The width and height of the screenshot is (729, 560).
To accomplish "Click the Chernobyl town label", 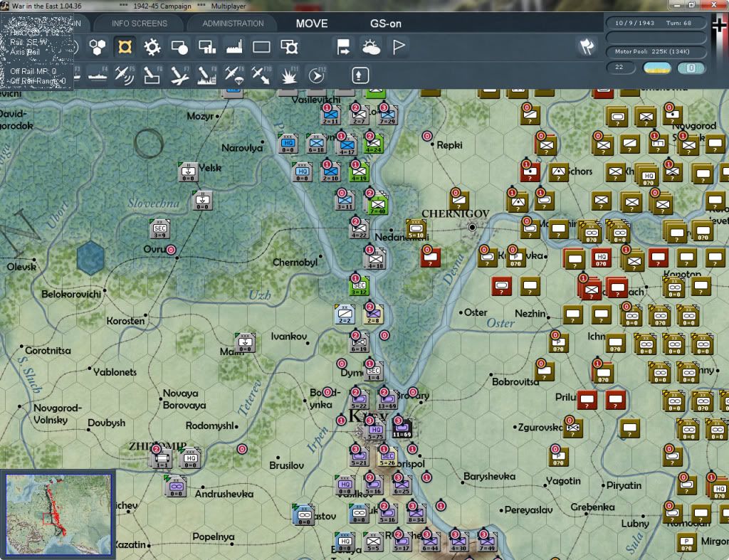I will tap(295, 263).
